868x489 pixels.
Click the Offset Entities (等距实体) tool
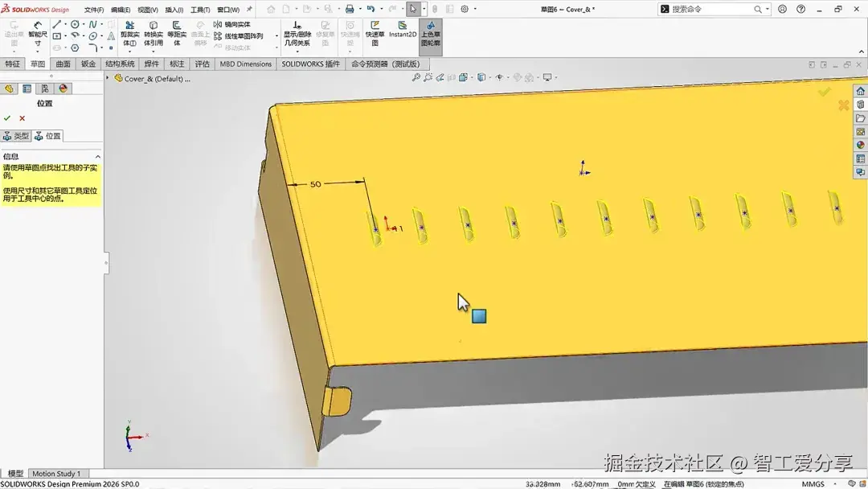point(177,34)
